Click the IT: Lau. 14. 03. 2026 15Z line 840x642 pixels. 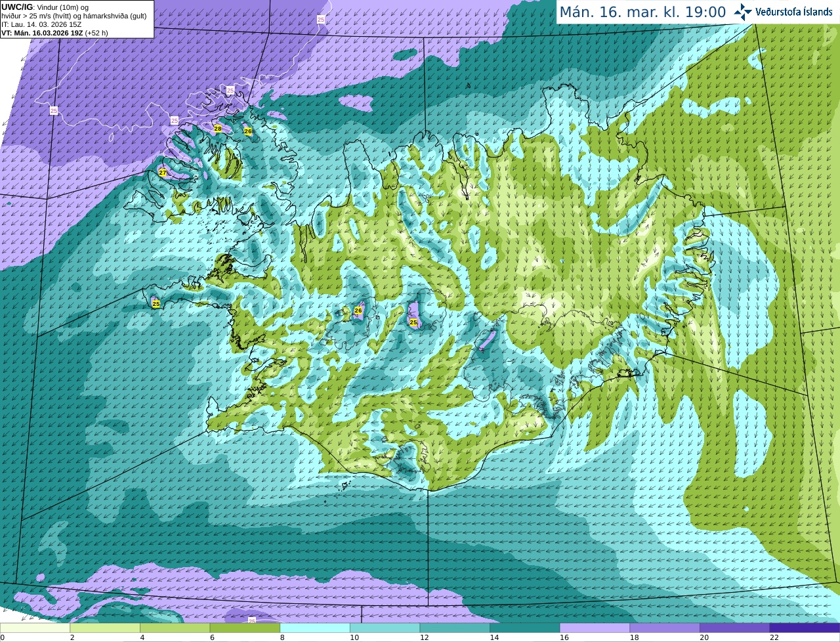(41, 24)
